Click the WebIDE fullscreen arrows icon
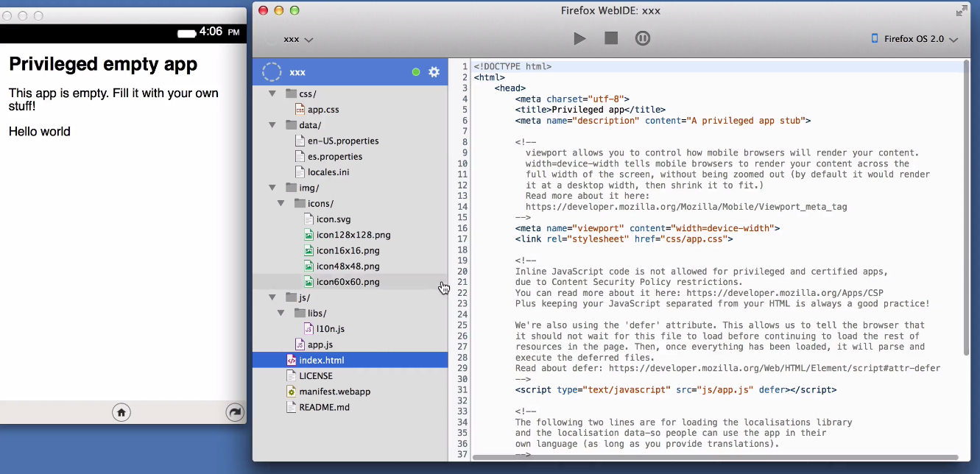Image resolution: width=980 pixels, height=474 pixels. (x=962, y=10)
